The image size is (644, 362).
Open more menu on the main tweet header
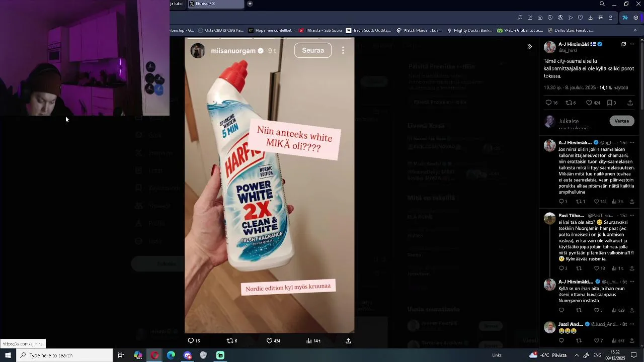click(x=632, y=44)
